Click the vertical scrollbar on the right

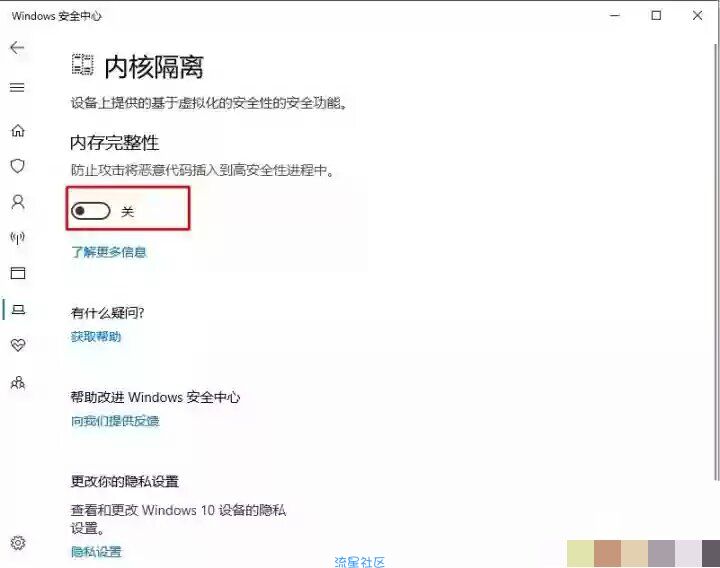716,262
